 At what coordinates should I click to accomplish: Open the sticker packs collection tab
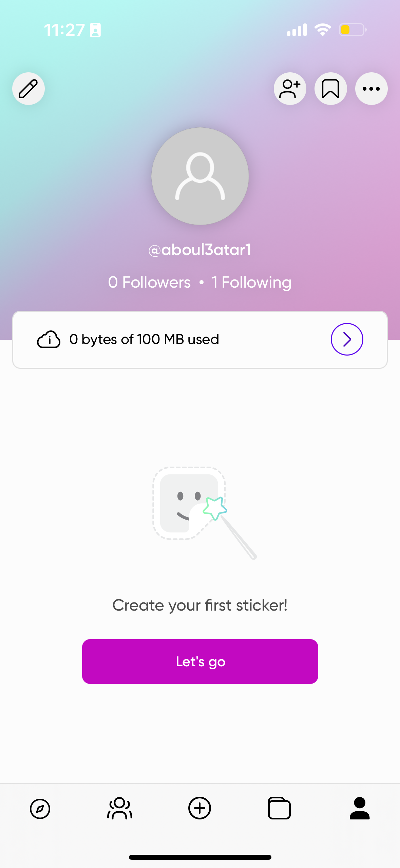tap(279, 809)
